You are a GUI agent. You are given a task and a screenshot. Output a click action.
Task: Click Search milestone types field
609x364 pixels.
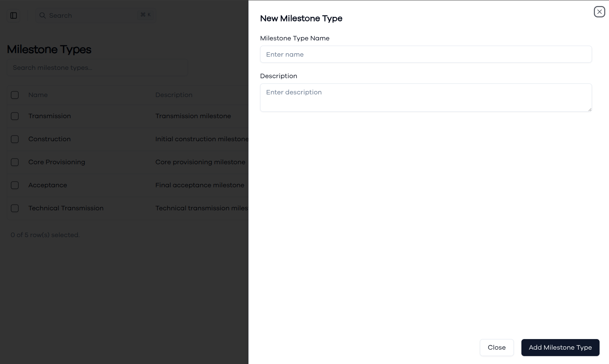(97, 68)
